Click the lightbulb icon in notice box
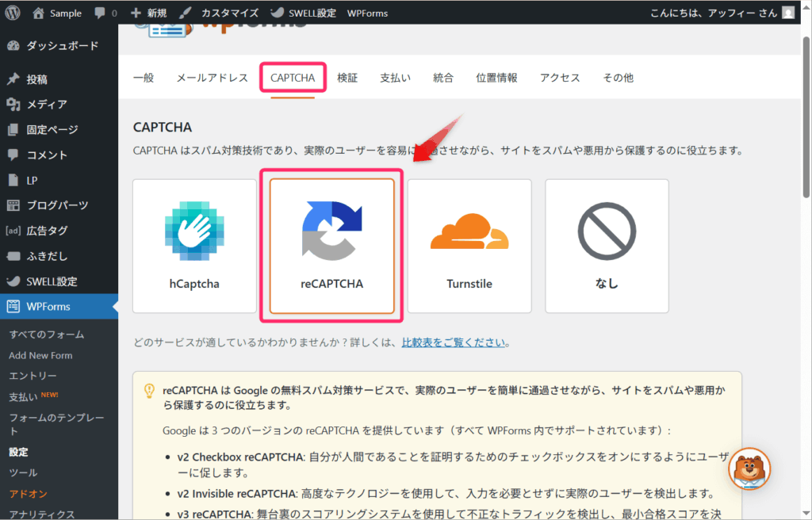Viewport: 812px width, 520px height. [149, 391]
